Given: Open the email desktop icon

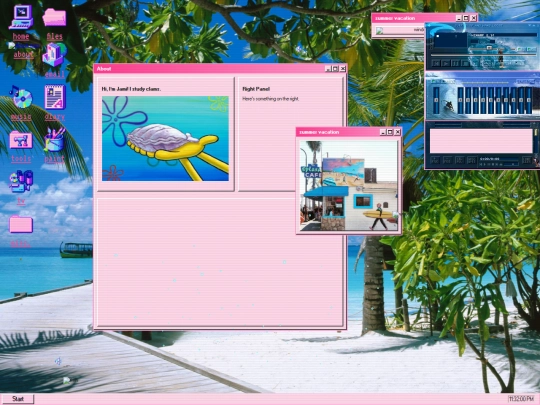Looking at the screenshot, I should point(54,55).
